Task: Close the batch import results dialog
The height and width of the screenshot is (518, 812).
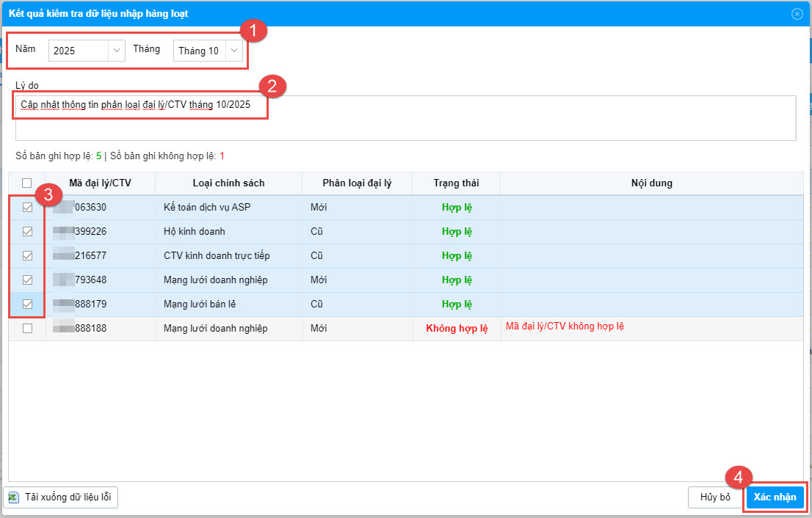Action: (797, 13)
